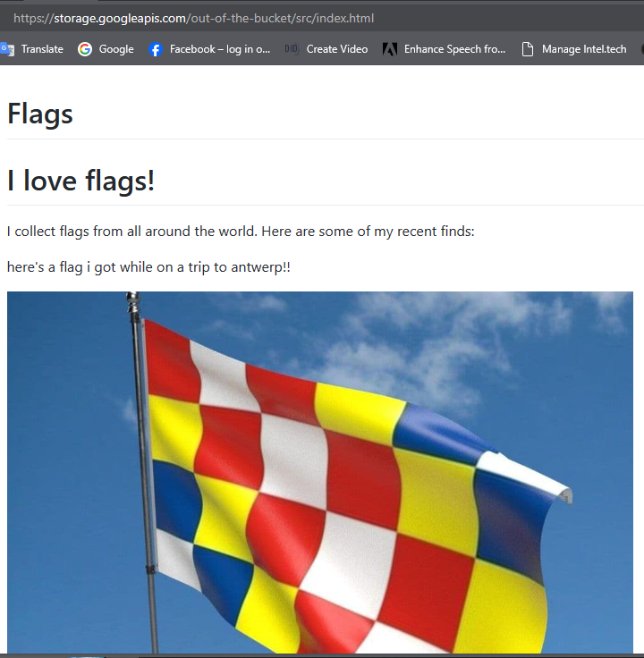Click the antwerp trip caption text
Viewport: 644px width, 658px height.
click(x=148, y=267)
